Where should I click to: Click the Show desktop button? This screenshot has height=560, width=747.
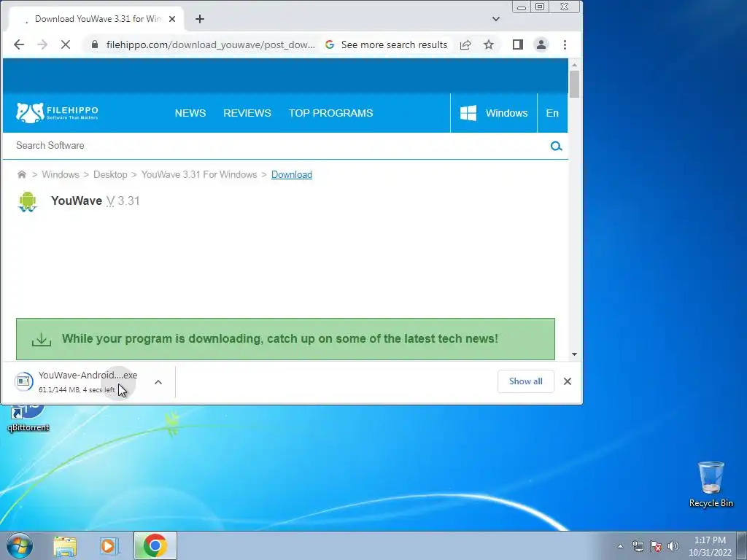pyautogui.click(x=742, y=546)
